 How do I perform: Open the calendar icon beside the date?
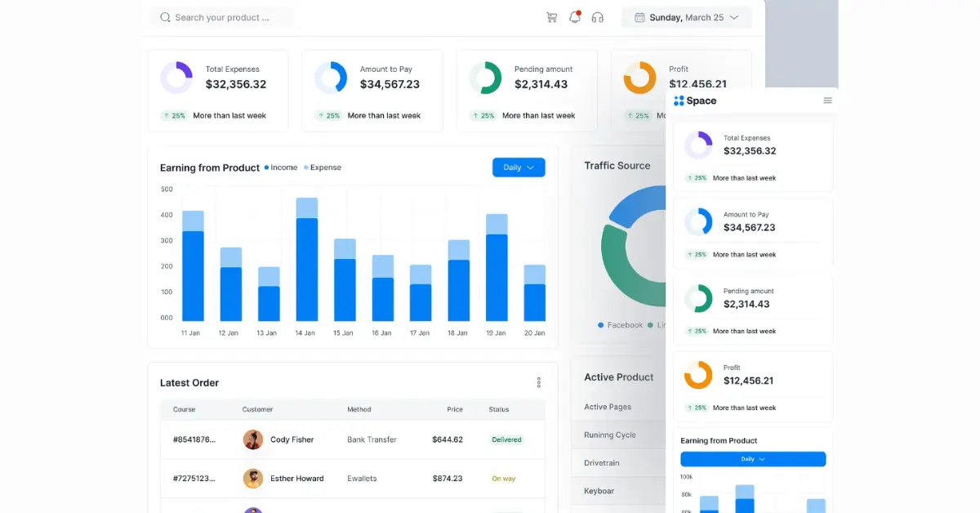point(640,16)
